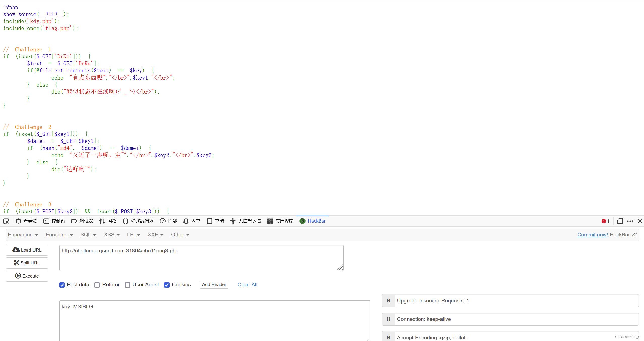Switch to the 控制台 console tab

click(54, 221)
